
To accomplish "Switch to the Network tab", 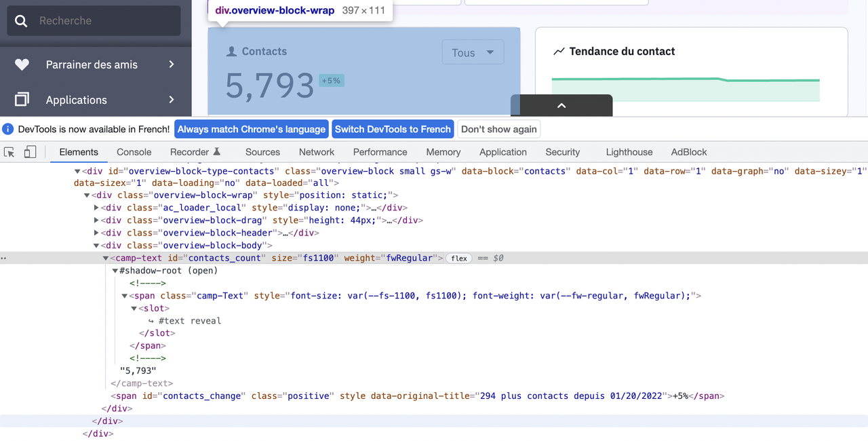I will click(317, 152).
